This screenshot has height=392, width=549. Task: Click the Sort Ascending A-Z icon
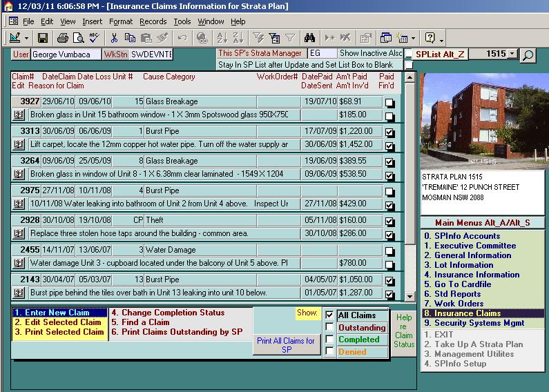tap(222, 38)
